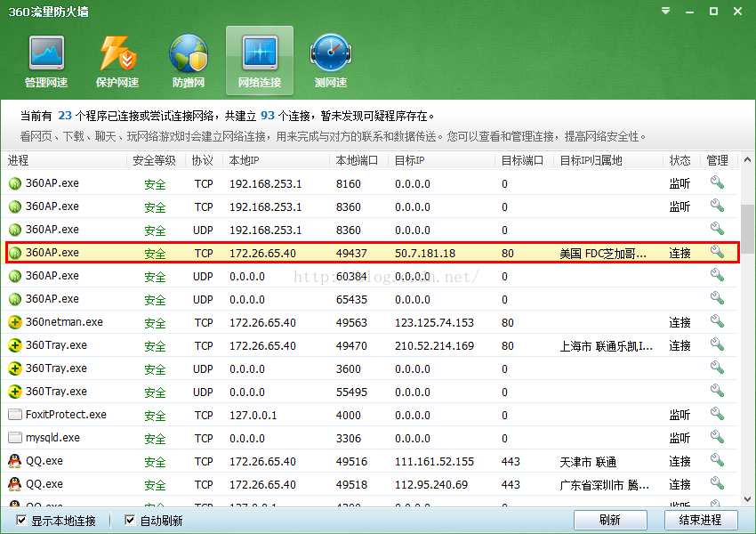
Task: Click target IP 112.95.240.69
Action: [431, 484]
